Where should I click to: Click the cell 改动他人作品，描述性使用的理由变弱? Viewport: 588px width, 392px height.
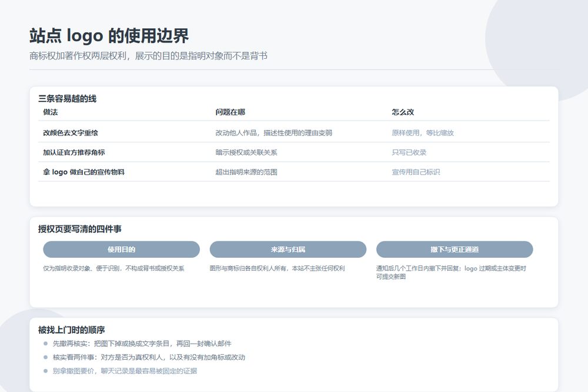[x=274, y=132]
